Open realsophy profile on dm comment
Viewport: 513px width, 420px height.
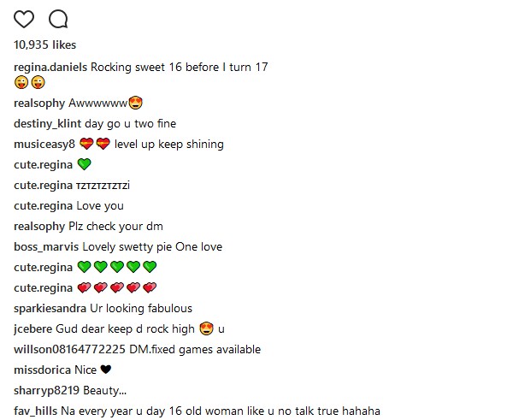tap(39, 227)
